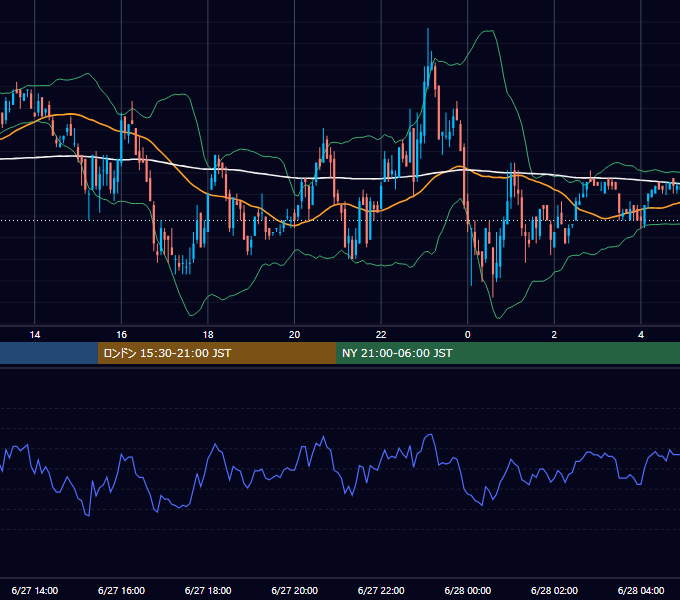Click the 0 hour label on chart axis
Viewport: 680px width, 600px height.
pyautogui.click(x=468, y=335)
